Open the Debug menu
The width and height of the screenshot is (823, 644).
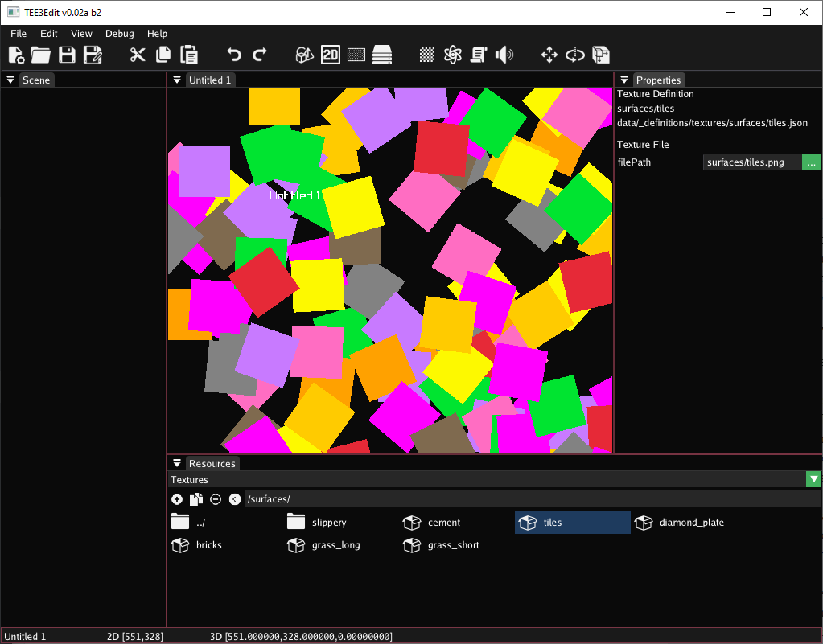coord(119,34)
